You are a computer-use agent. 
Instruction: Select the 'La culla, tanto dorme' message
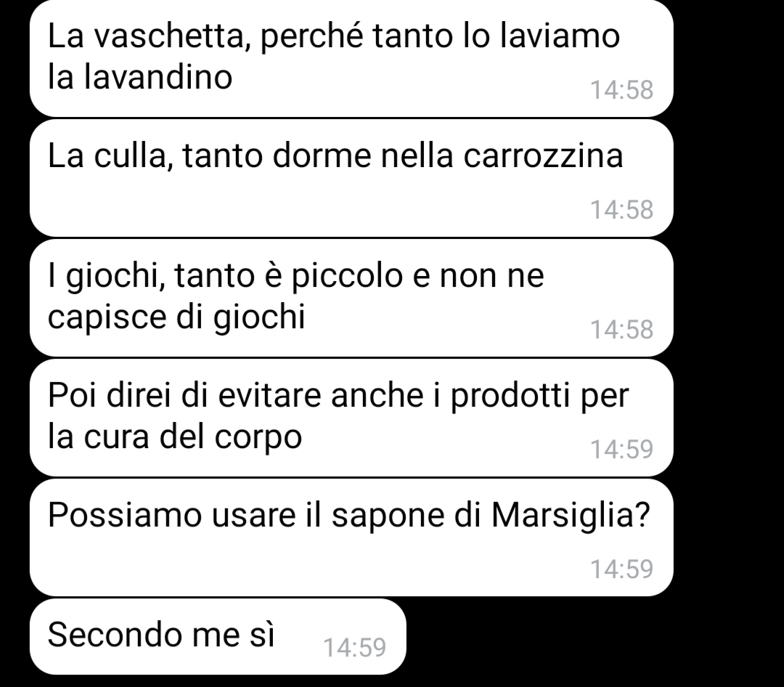[x=351, y=178]
